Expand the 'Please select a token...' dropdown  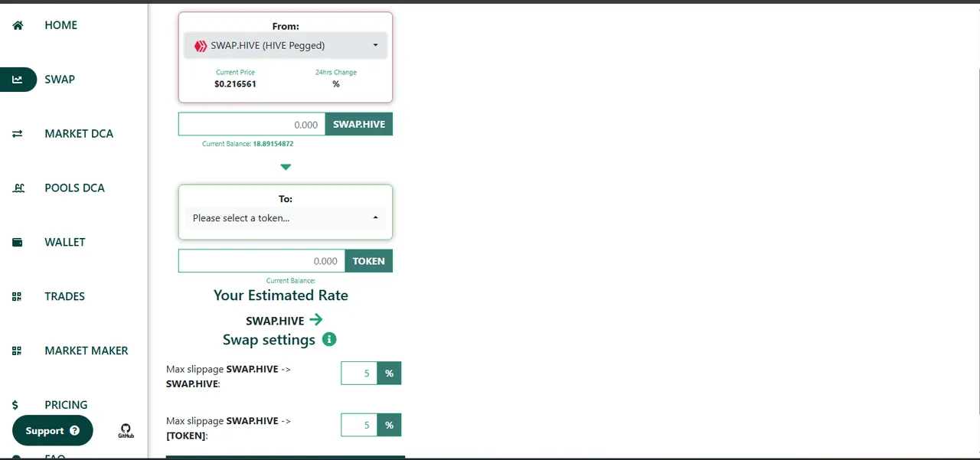point(286,218)
